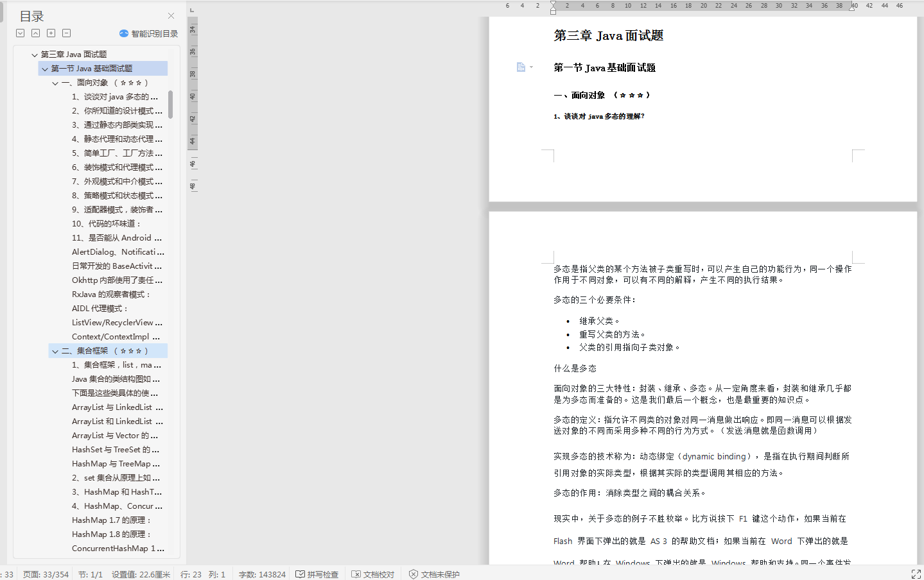
Task: Jump to ArrayList 与 LinkedList entry
Action: click(118, 407)
